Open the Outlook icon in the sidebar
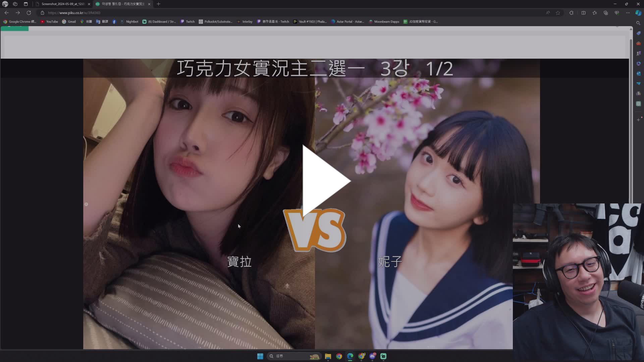Screen dimensions: 644x362 pyautogui.click(x=638, y=74)
